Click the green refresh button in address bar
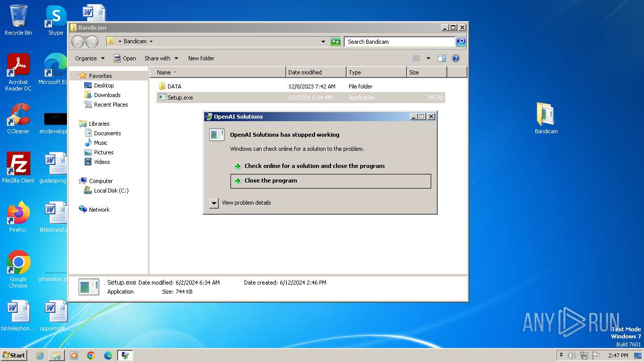This screenshot has width=644, height=362. click(x=336, y=42)
